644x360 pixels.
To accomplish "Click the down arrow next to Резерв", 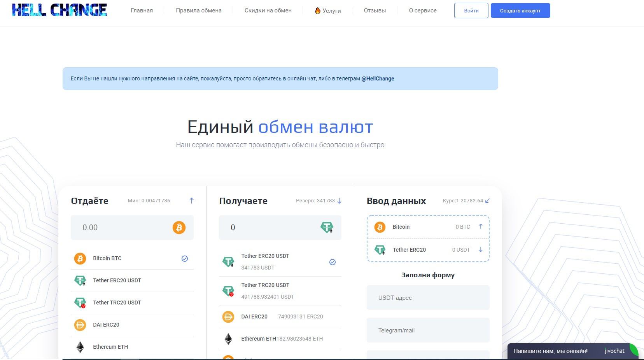I will (x=339, y=201).
